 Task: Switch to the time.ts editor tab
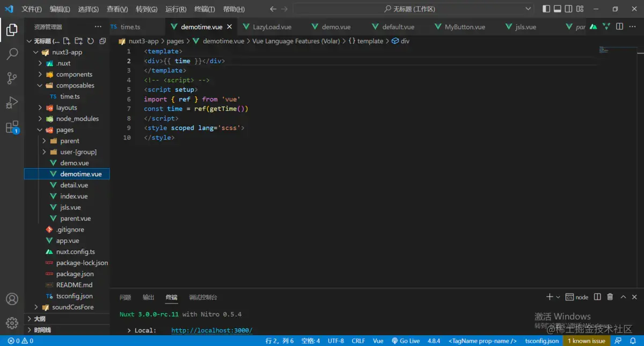point(130,27)
